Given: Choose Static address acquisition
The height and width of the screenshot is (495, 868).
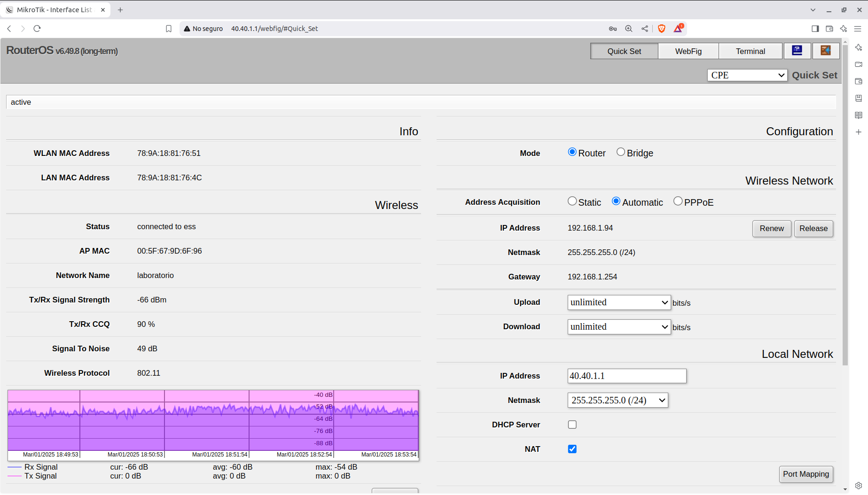Looking at the screenshot, I should click(x=572, y=201).
